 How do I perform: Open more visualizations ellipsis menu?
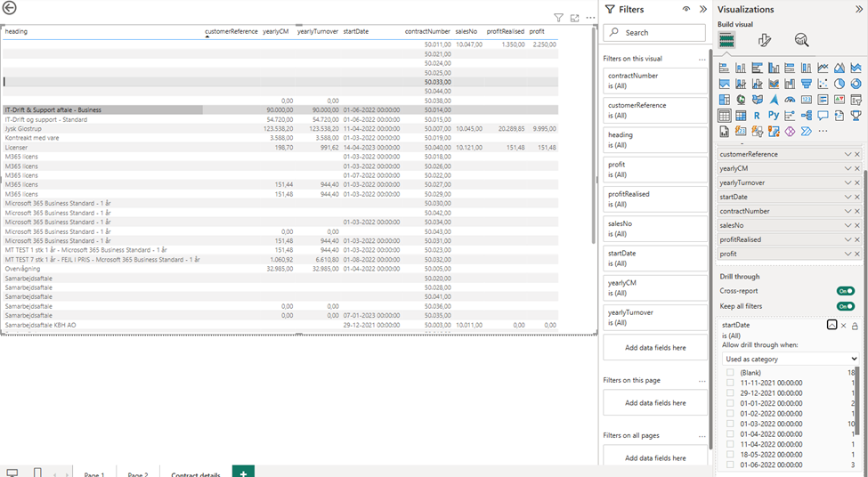pyautogui.click(x=823, y=132)
